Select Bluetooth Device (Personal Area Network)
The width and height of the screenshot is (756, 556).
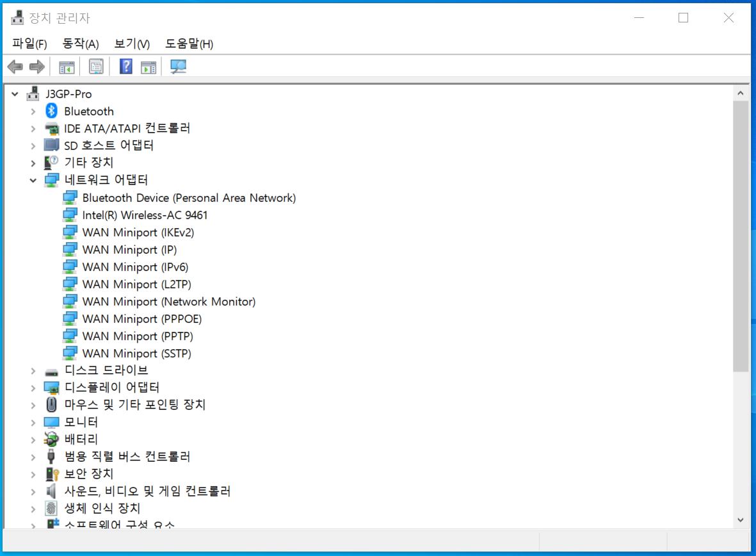189,198
